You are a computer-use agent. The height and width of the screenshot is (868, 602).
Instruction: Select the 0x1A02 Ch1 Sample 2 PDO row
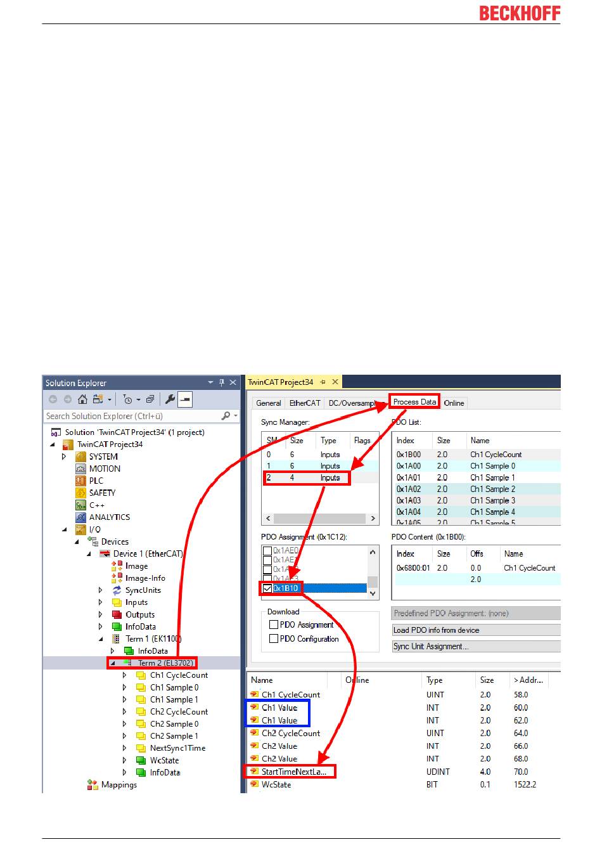coord(477,489)
